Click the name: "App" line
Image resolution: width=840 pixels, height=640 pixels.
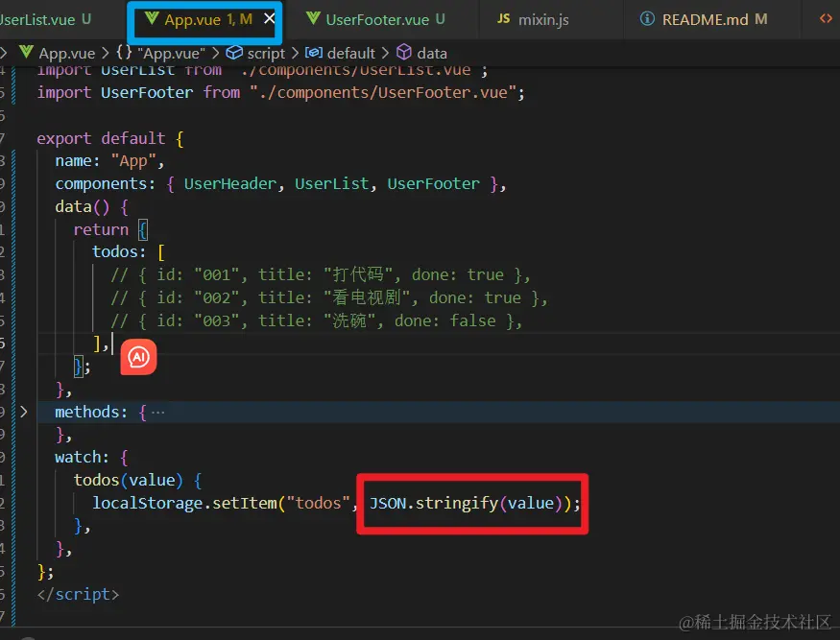109,161
